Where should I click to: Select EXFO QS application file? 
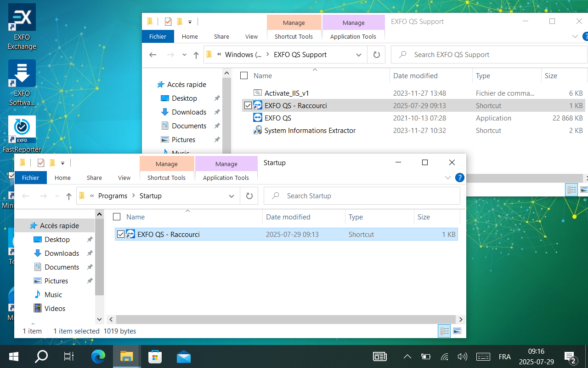point(278,118)
